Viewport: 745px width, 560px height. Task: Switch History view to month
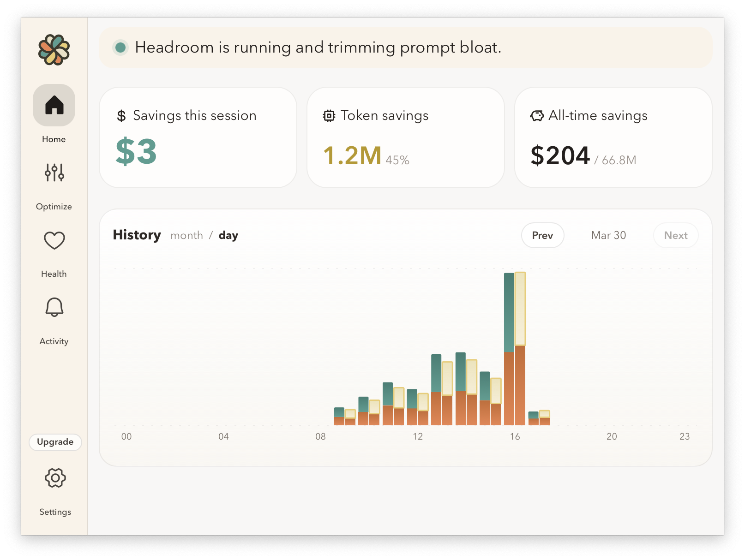(x=186, y=235)
